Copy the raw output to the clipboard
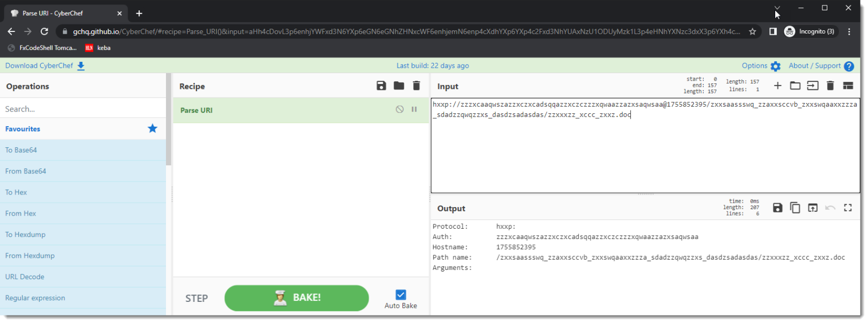This screenshot has width=868, height=323. (795, 208)
